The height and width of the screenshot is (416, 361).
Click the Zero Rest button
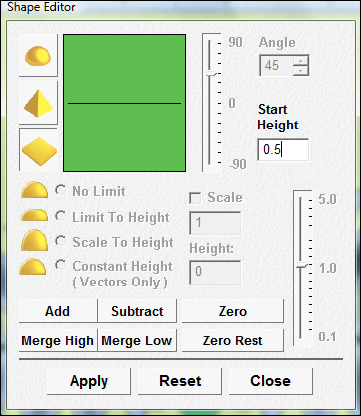click(233, 340)
